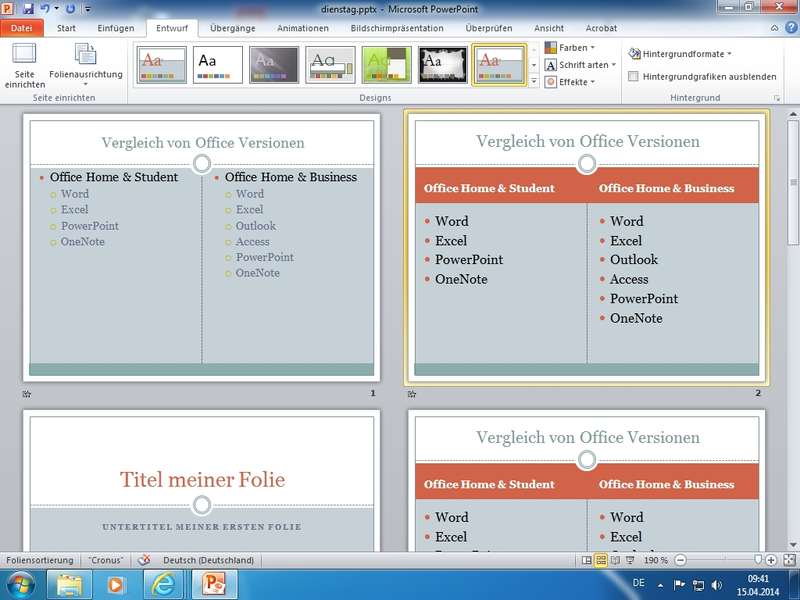
Task: Switch to the Ansicht ribbon tab
Action: click(x=549, y=28)
